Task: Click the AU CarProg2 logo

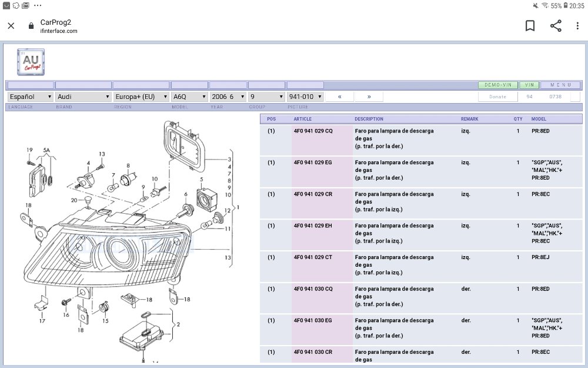Action: click(31, 62)
